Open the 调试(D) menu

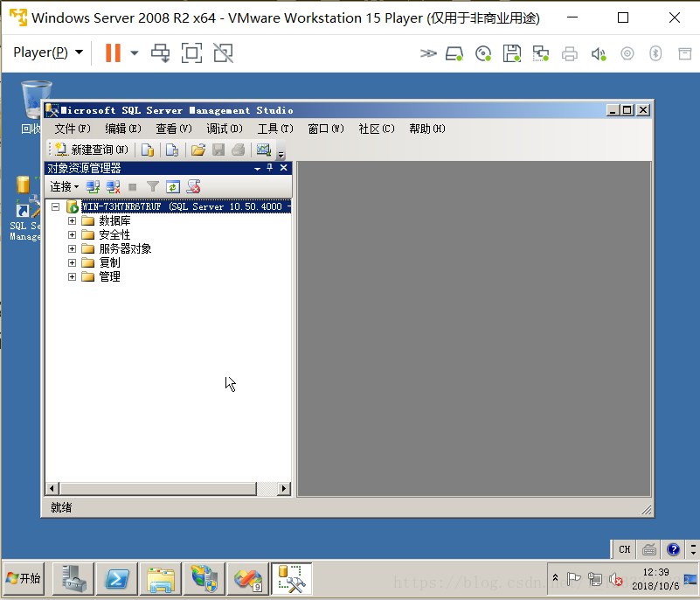click(x=225, y=129)
